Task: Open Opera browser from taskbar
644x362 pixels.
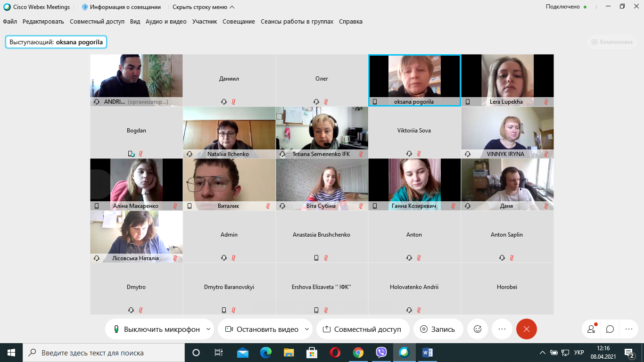Action: pos(335,353)
